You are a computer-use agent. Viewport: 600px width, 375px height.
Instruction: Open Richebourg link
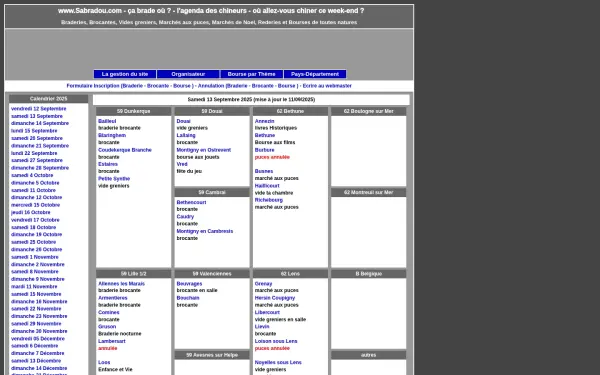269,200
